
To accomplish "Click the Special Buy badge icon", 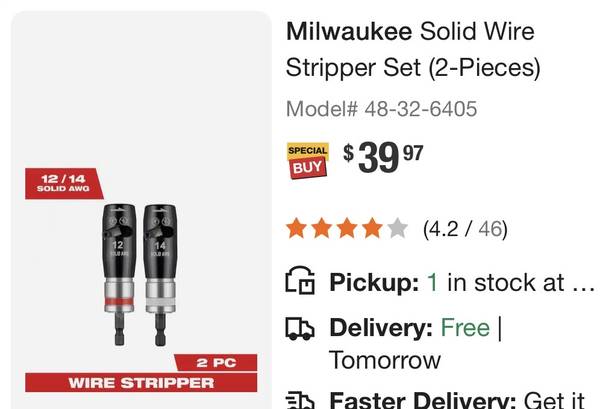I will tap(308, 160).
